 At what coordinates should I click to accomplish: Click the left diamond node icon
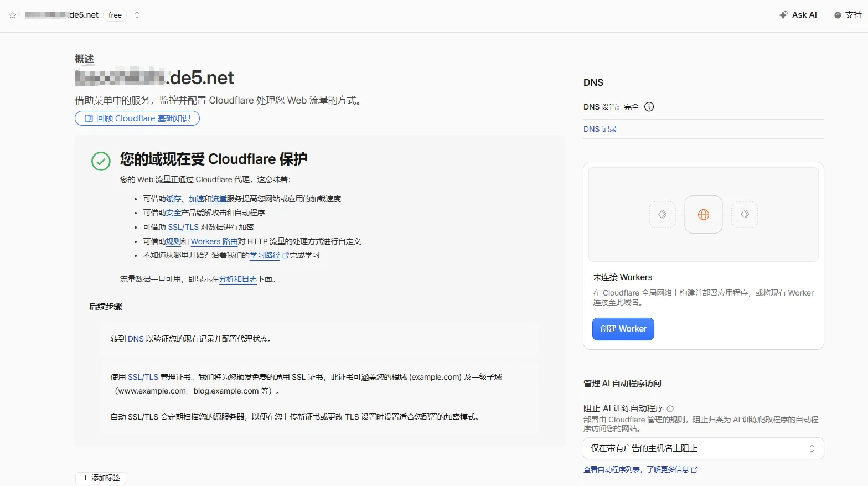point(662,215)
